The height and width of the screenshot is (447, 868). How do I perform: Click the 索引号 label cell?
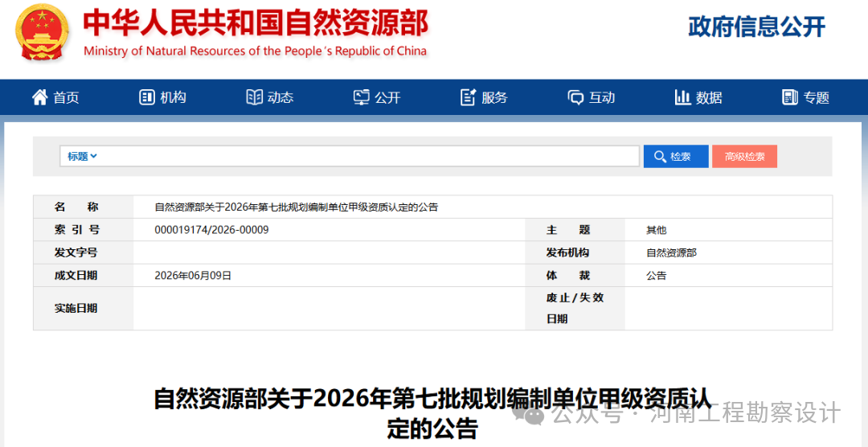[84, 230]
